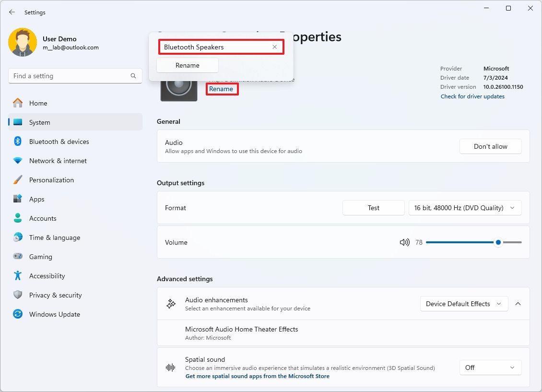This screenshot has height=392, width=542.
Task: Open the Device Default Effects dropdown
Action: tap(463, 304)
